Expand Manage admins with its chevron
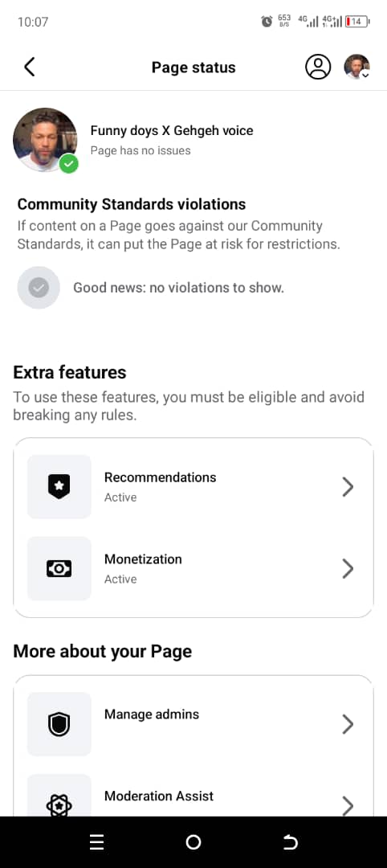This screenshot has height=868, width=387. [x=348, y=724]
